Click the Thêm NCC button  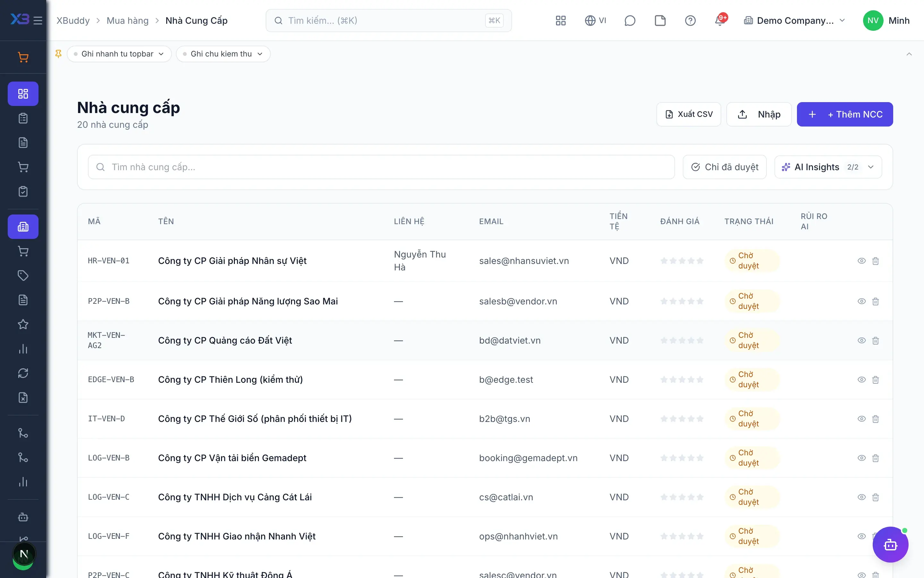click(x=844, y=114)
